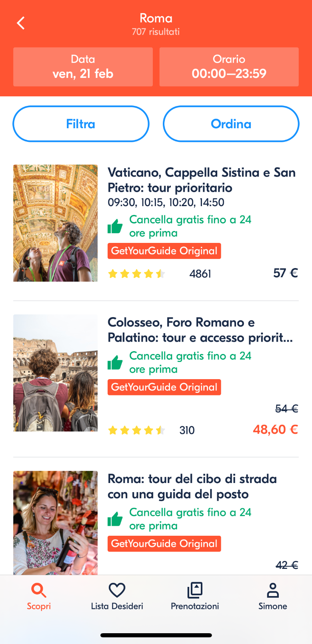The width and height of the screenshot is (312, 644).
Task: Open the Ordina sort options
Action: click(231, 124)
